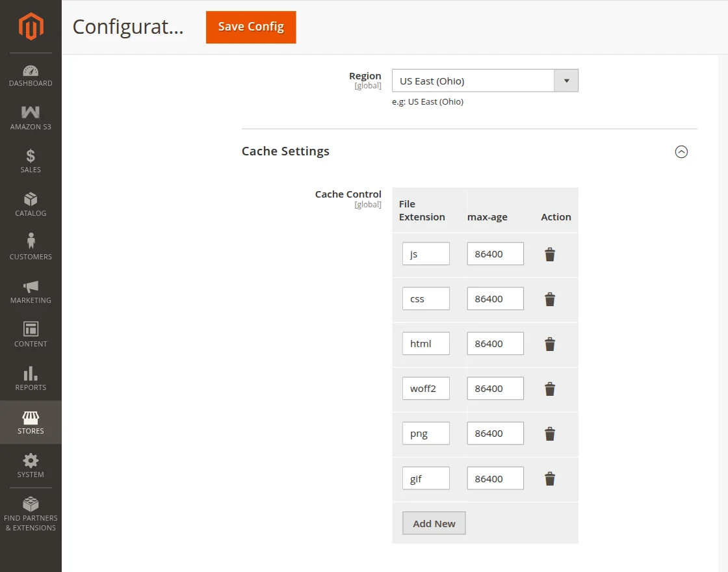This screenshot has width=728, height=572.
Task: Delete the gif extension row
Action: tap(550, 479)
